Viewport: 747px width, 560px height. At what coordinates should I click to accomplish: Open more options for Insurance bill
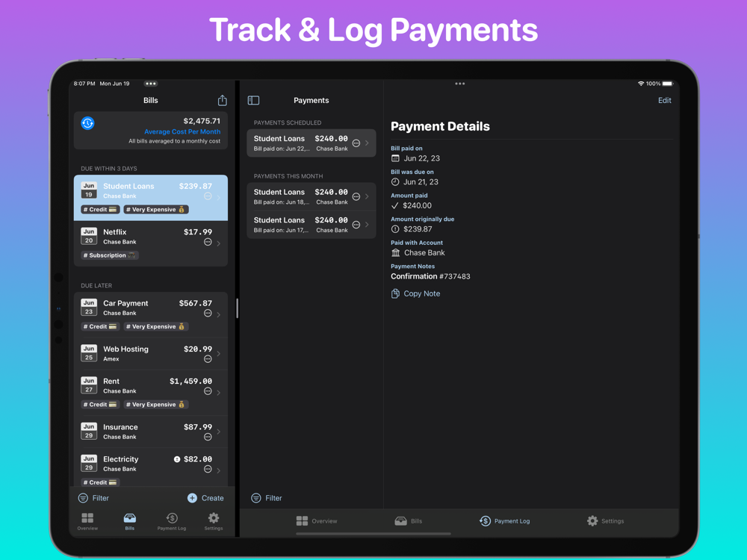(x=208, y=437)
